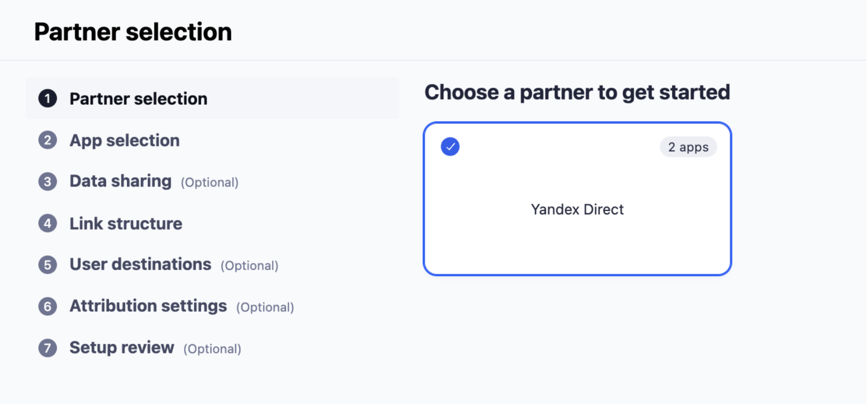Uncheck the blue checkmark on partner card

click(x=450, y=146)
